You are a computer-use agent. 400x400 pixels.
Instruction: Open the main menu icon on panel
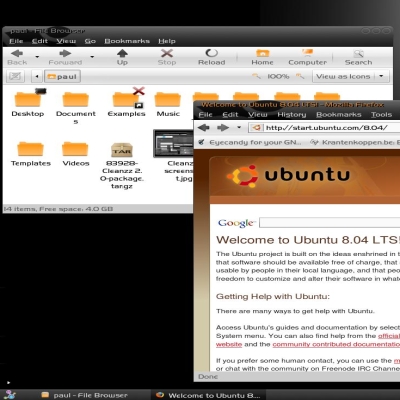point(10,395)
